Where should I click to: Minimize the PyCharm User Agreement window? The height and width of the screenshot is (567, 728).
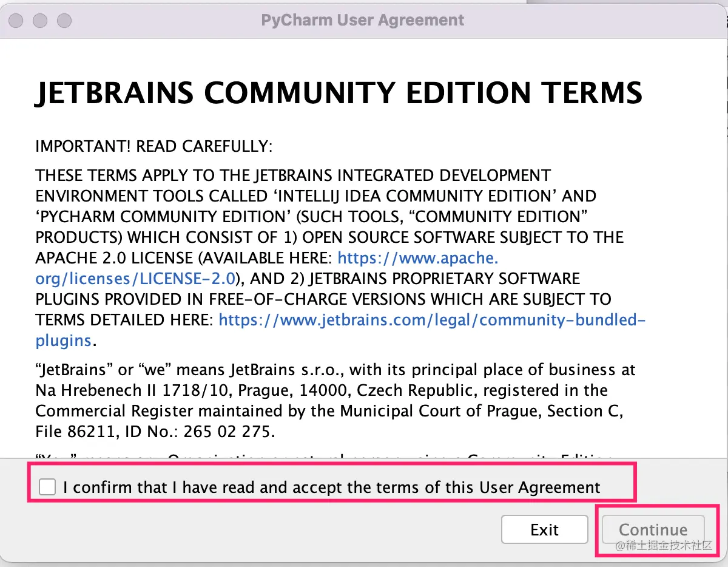click(x=40, y=21)
